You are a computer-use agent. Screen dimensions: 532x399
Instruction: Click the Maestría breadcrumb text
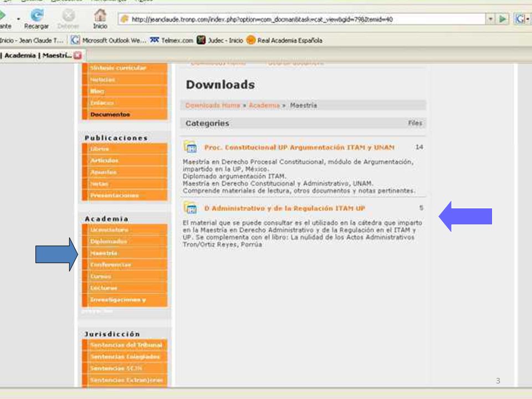303,105
